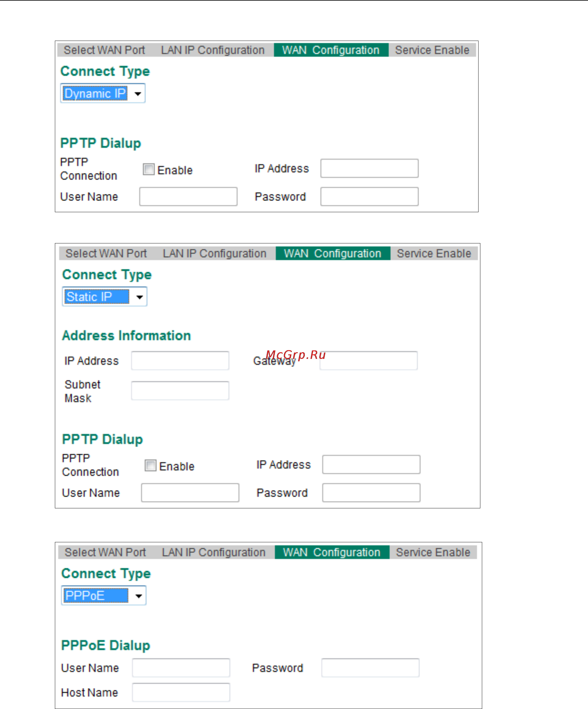The image size is (588, 709).
Task: Open Service Enable tab in Static IP panel
Action: tap(434, 253)
